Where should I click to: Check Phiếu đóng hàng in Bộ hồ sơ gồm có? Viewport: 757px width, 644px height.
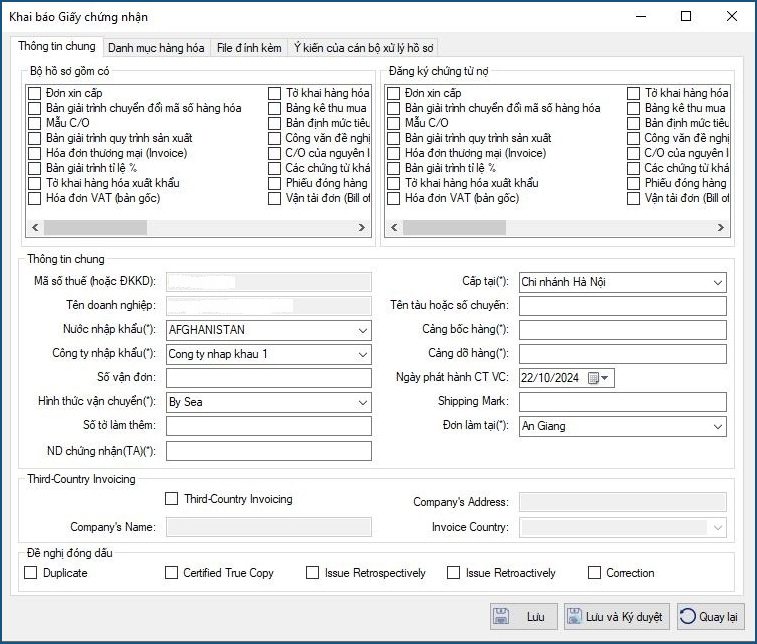(274, 183)
